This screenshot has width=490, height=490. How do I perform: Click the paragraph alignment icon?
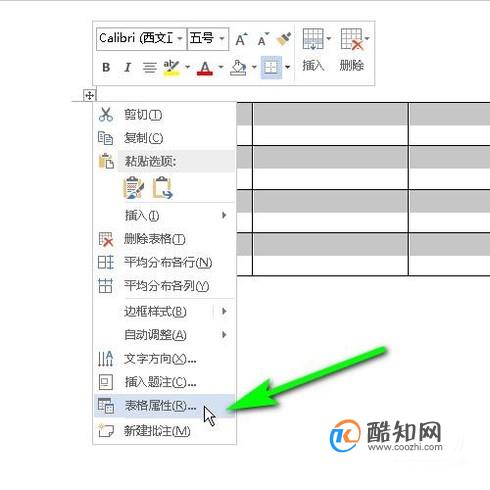pyautogui.click(x=149, y=68)
